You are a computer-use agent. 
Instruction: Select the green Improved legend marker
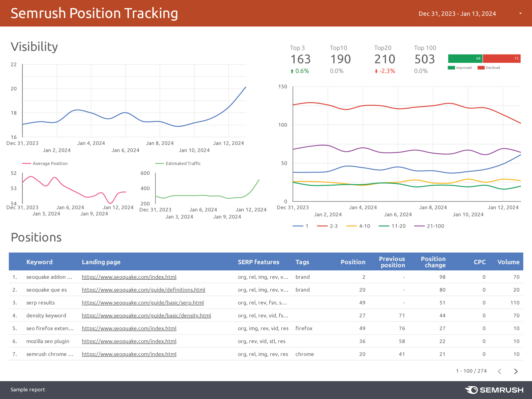pyautogui.click(x=452, y=67)
